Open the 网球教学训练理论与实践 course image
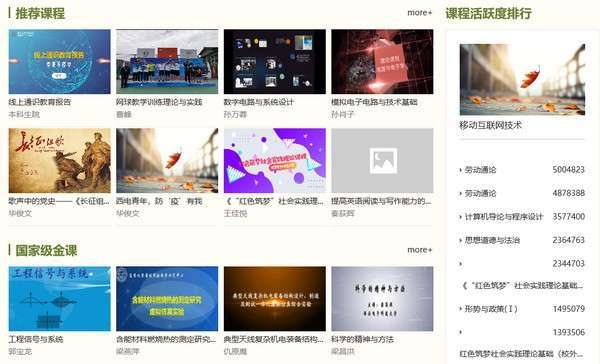 (167, 62)
